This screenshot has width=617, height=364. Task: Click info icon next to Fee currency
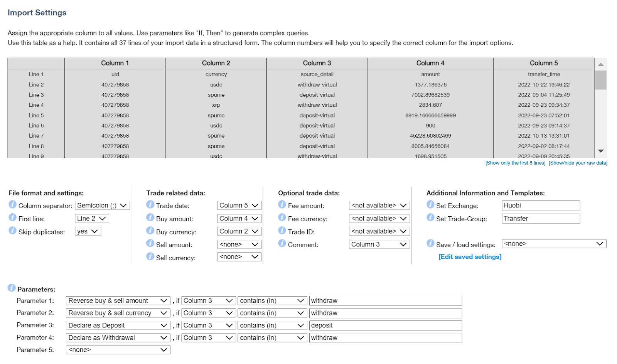(282, 217)
